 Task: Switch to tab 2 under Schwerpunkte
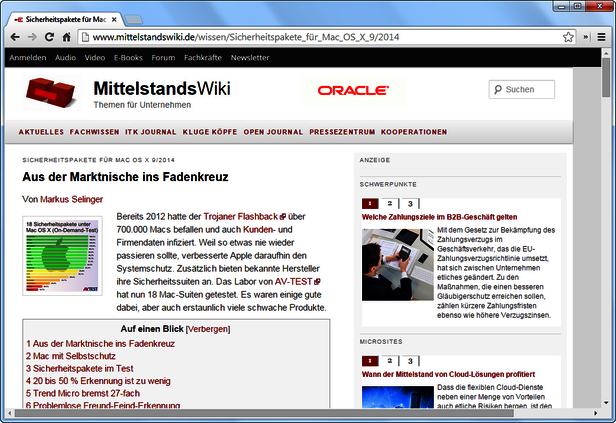(x=389, y=204)
